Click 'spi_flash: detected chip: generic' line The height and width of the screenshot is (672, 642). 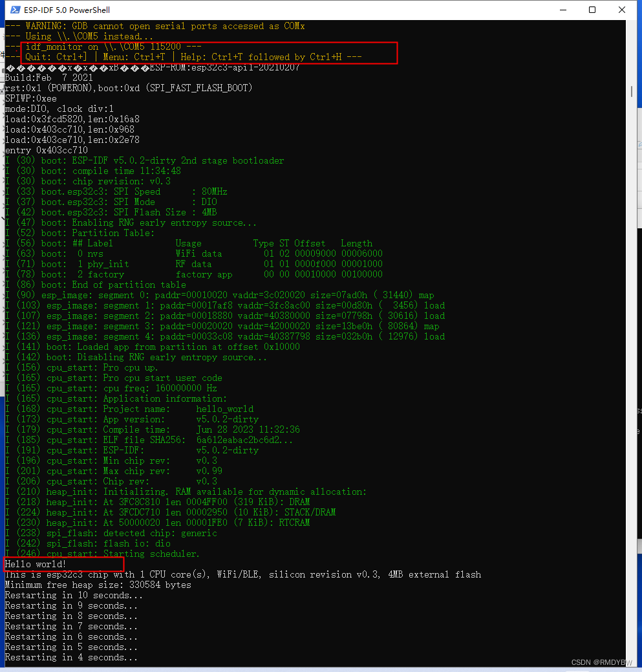tap(111, 533)
